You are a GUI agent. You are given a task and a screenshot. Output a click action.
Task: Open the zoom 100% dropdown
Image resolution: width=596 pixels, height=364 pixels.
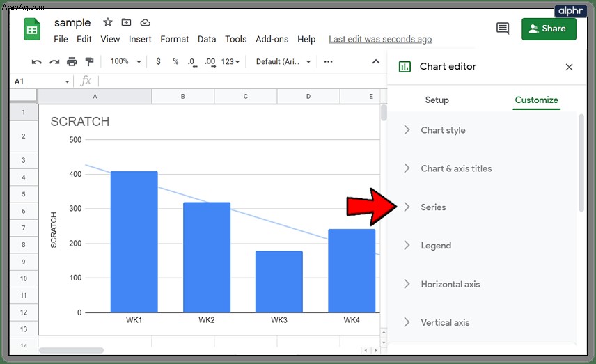point(126,61)
